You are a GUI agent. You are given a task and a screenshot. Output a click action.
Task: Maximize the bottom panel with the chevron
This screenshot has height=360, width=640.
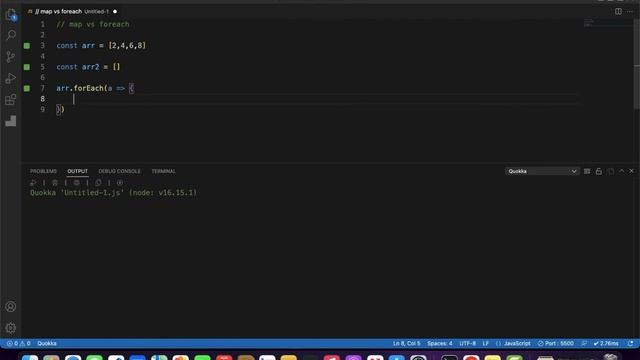[622, 171]
